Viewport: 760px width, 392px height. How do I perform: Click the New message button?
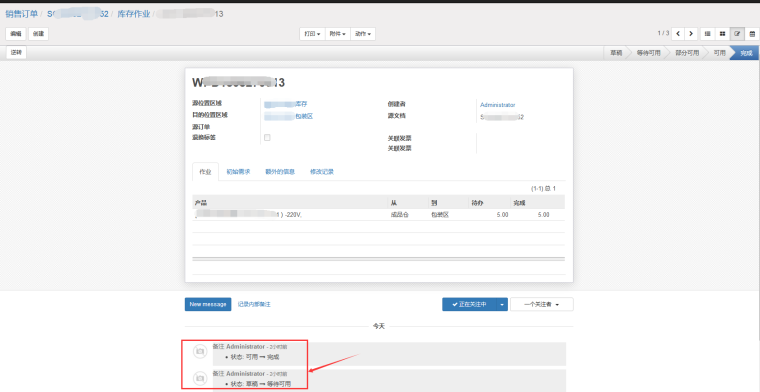208,304
